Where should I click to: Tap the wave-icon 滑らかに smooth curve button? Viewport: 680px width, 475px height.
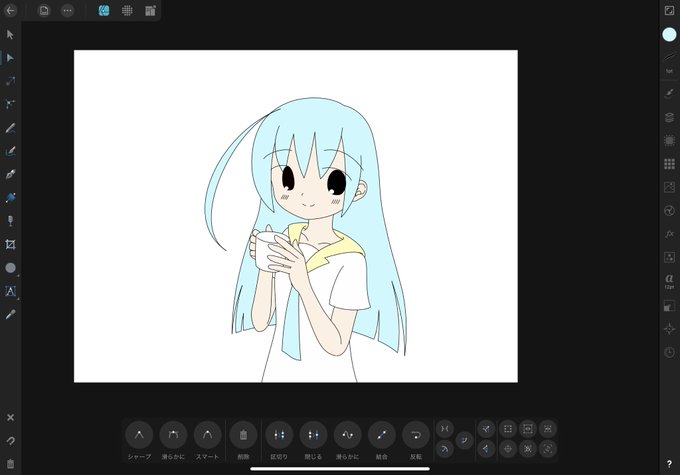click(x=347, y=435)
